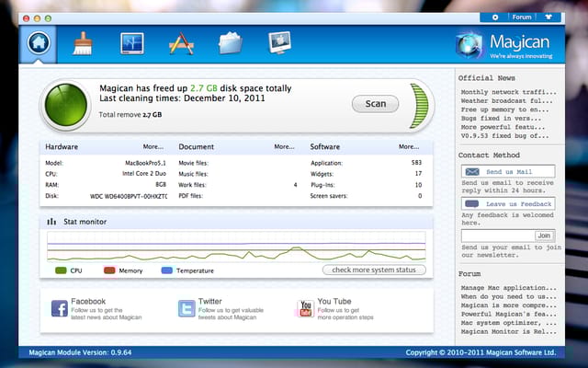Image resolution: width=588 pixels, height=368 pixels.
Task: Open news item Monthly network traffi...
Action: point(508,92)
